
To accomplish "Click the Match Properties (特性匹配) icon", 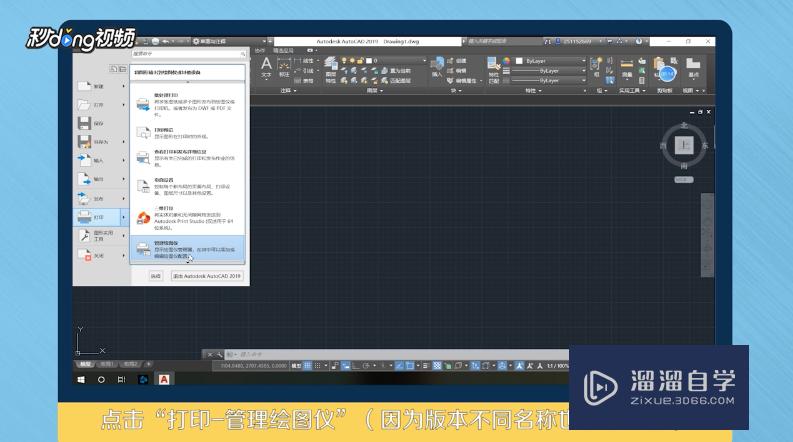I will [x=493, y=69].
